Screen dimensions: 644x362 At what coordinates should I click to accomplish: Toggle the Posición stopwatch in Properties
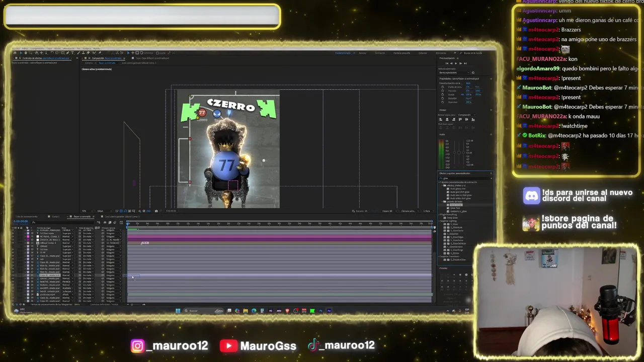[443, 90]
